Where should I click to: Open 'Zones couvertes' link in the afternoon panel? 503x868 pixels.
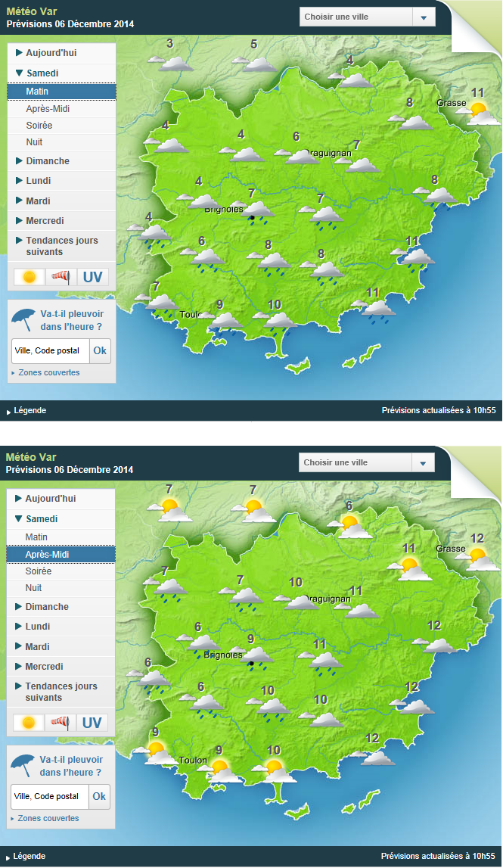coord(48,818)
